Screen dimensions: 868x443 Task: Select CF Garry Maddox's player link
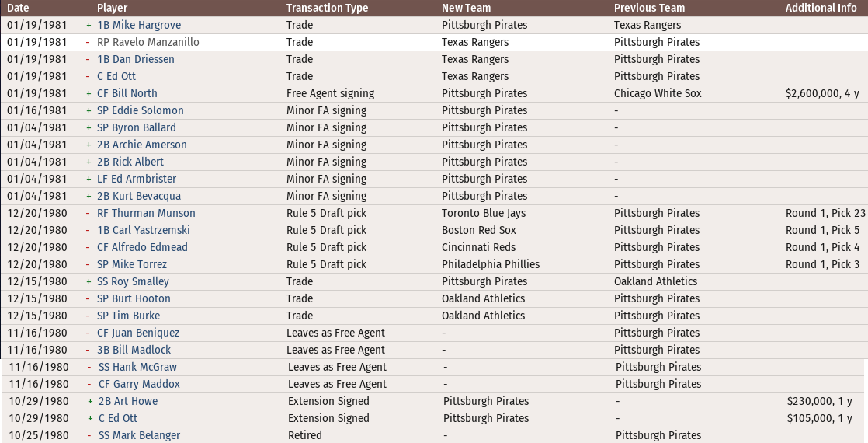click(139, 384)
